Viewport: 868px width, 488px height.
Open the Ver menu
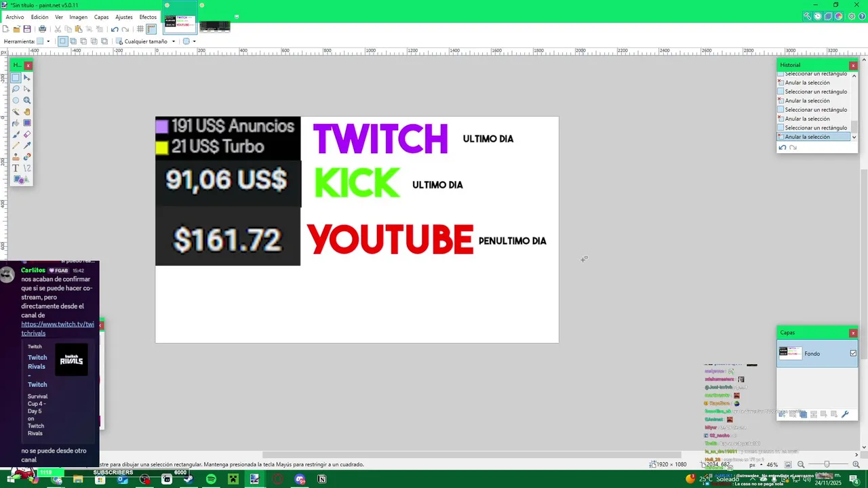pos(59,17)
